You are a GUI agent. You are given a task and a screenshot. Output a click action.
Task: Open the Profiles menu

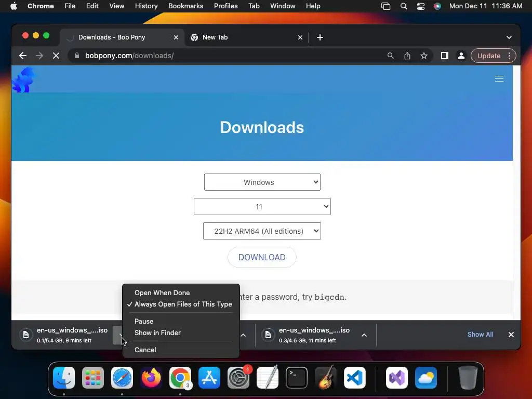tap(225, 6)
